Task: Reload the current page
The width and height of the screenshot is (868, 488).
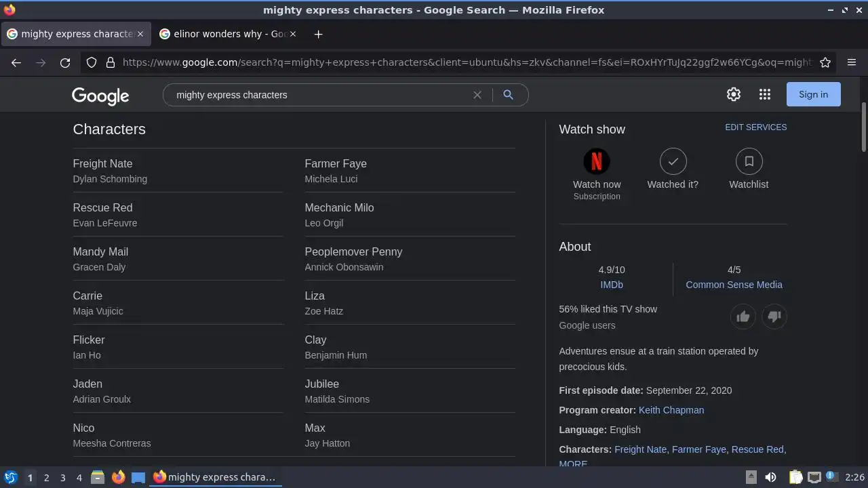Action: coord(65,62)
